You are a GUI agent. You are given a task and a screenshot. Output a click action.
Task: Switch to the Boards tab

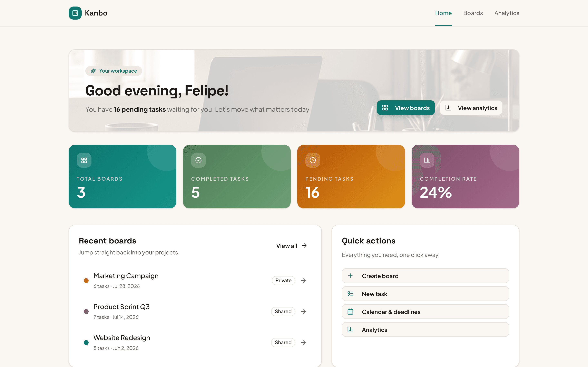click(x=473, y=13)
